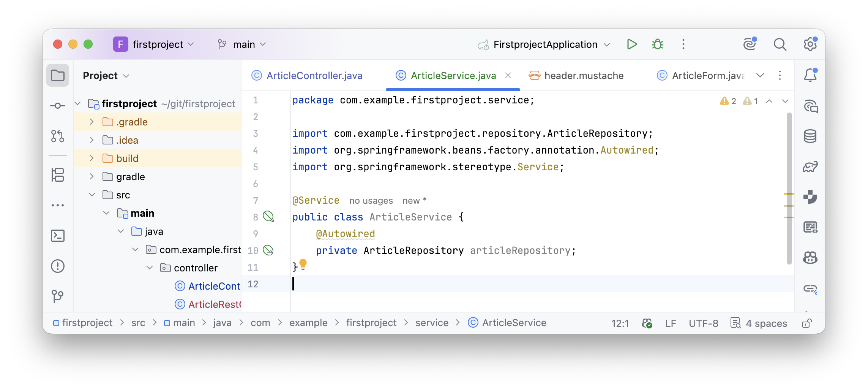Click the 2 warnings indicator in editor

(728, 101)
